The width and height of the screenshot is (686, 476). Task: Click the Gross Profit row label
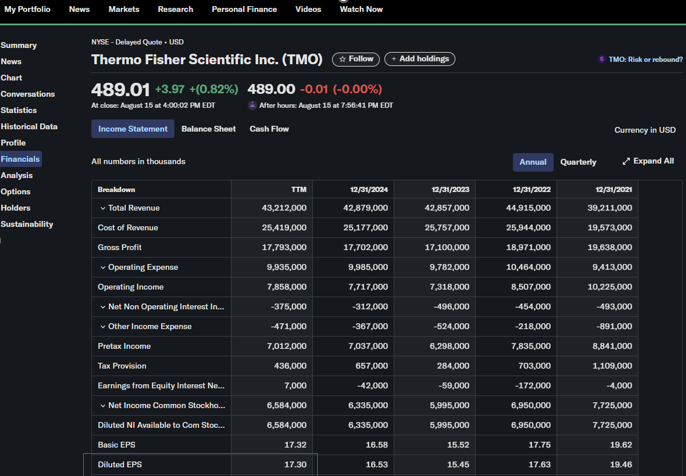tap(119, 247)
